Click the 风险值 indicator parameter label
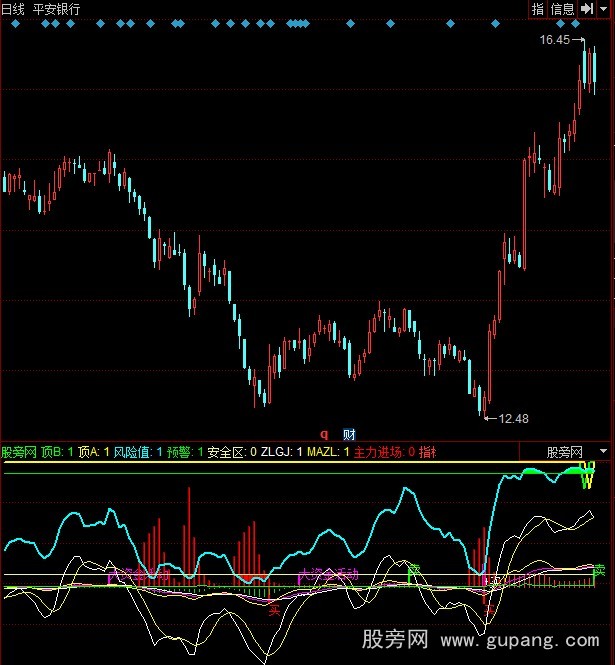Viewport: 615px width, 665px height. click(x=133, y=452)
